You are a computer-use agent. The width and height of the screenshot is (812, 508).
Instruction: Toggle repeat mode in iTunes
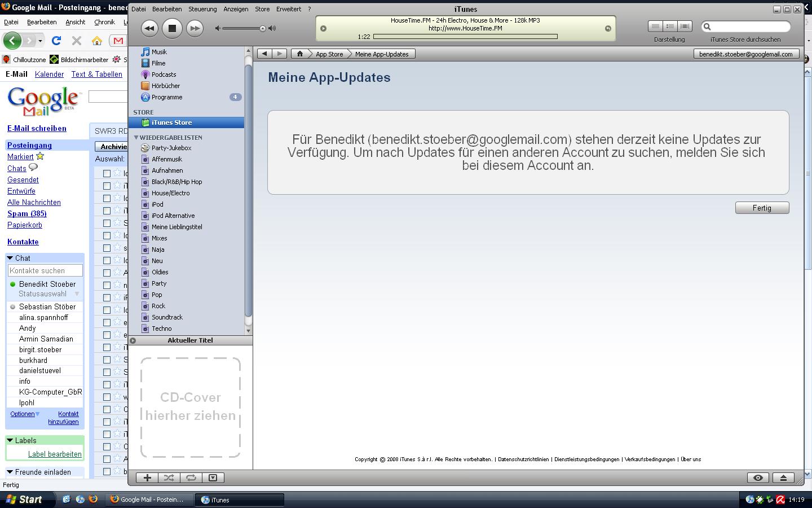click(191, 478)
